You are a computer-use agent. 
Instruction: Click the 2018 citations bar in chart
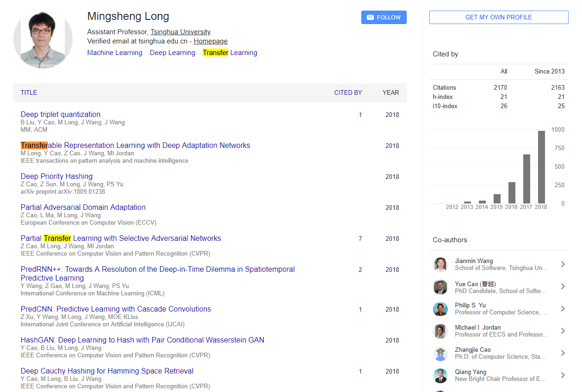[x=541, y=167]
